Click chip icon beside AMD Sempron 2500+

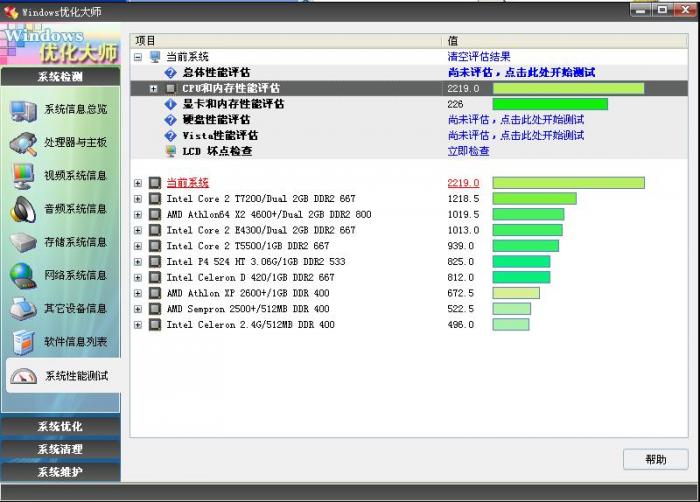pos(155,309)
